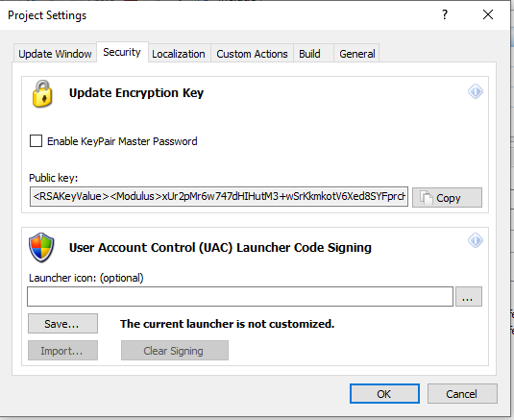Click the Public key text field

(219, 197)
